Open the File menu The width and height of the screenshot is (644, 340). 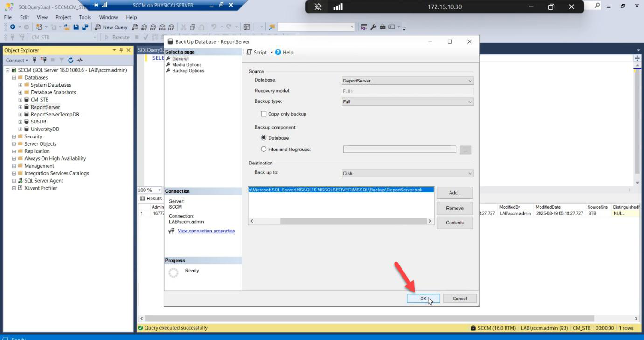click(x=8, y=17)
